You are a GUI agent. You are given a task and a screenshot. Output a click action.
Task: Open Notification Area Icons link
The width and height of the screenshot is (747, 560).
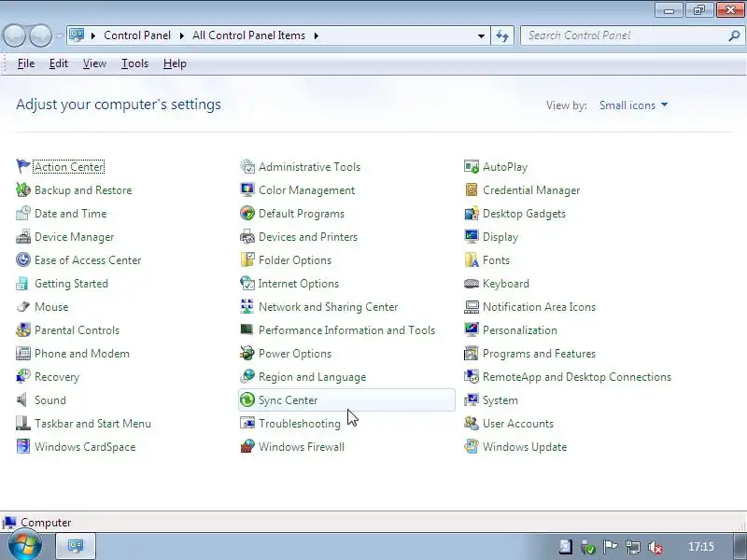pyautogui.click(x=539, y=307)
